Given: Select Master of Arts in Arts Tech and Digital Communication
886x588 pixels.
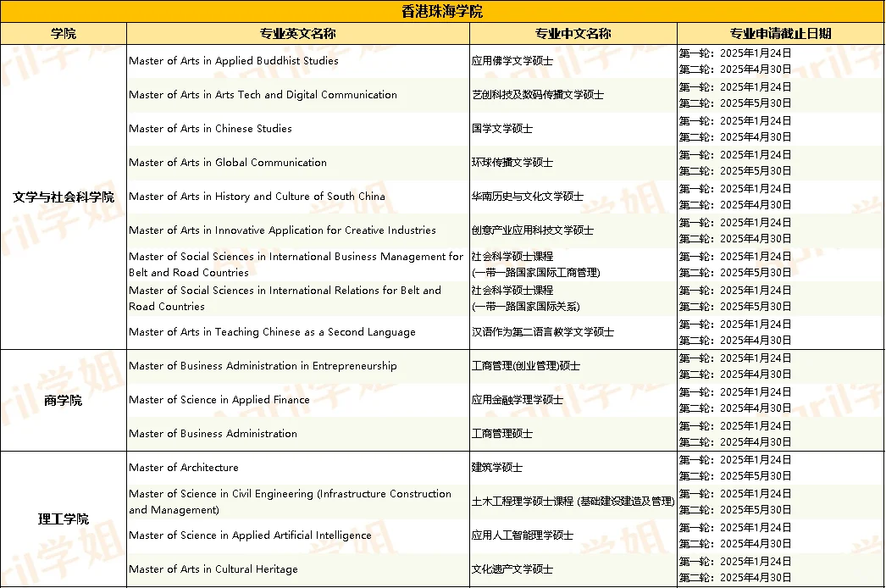Looking at the screenshot, I should click(x=298, y=95).
